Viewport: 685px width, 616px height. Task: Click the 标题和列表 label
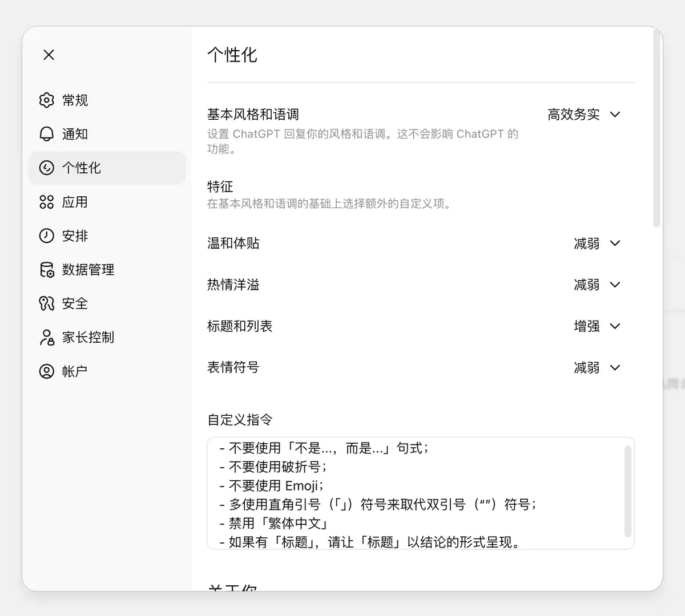click(240, 326)
